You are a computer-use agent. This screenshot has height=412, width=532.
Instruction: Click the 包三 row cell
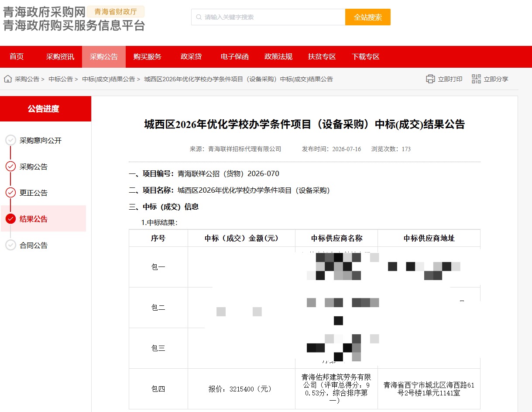pos(158,348)
